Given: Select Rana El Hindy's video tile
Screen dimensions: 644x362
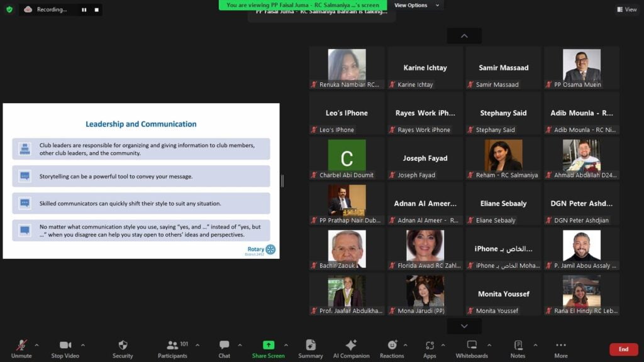Looking at the screenshot, I should click(x=582, y=294).
